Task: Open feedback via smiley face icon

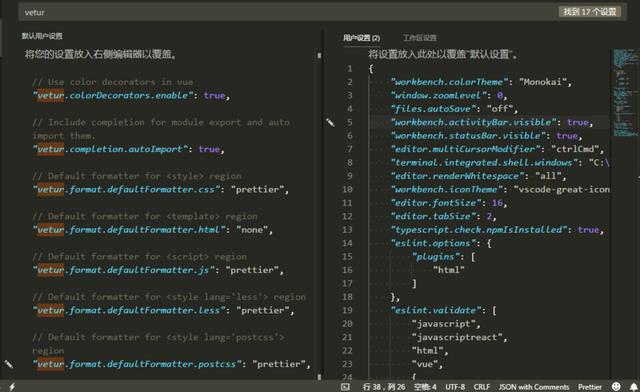Action: click(x=616, y=386)
